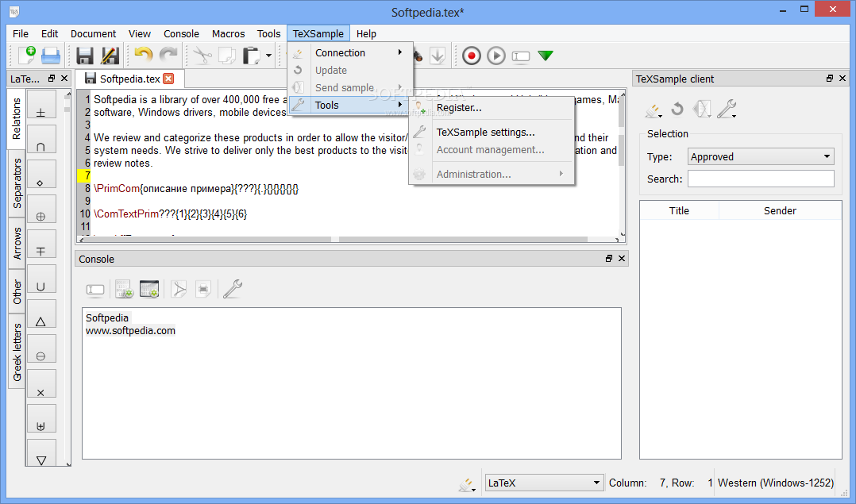This screenshot has height=504, width=856.
Task: Click the green downward triangle icon
Action: [x=546, y=55]
